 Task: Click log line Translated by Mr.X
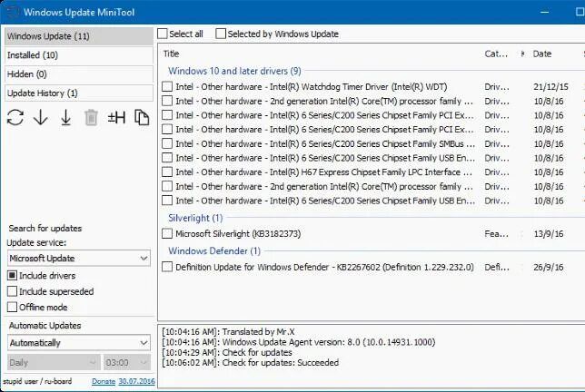pyautogui.click(x=228, y=331)
